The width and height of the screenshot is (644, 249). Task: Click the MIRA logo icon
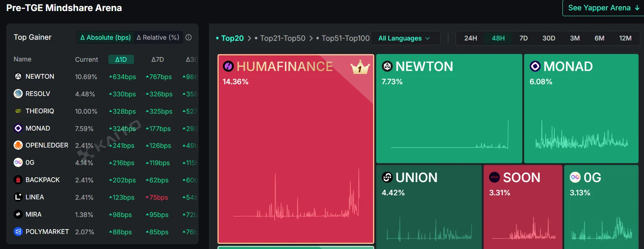click(18, 214)
